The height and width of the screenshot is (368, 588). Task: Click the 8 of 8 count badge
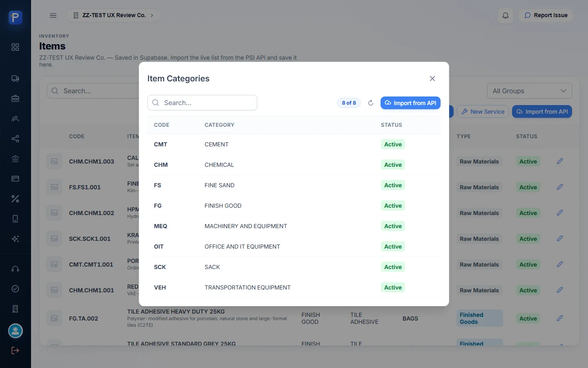pyautogui.click(x=349, y=103)
